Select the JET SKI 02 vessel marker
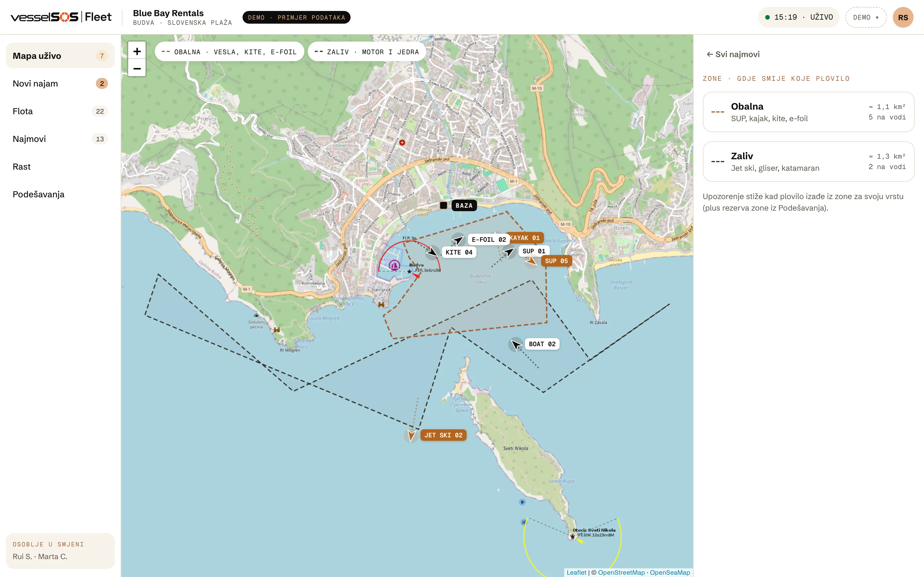Viewport: 924px width, 577px height. click(411, 435)
